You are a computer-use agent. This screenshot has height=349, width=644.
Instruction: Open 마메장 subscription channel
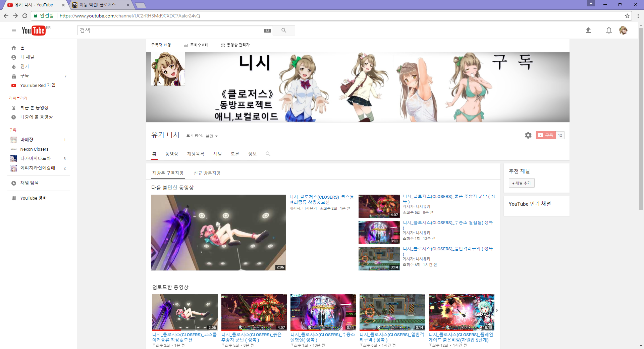(x=27, y=140)
